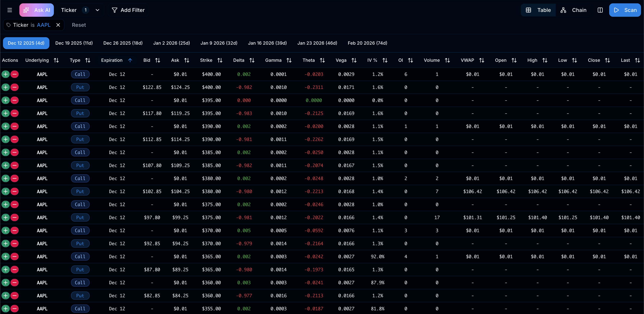Open the split panel layout icon
The height and width of the screenshot is (314, 644).
click(600, 10)
